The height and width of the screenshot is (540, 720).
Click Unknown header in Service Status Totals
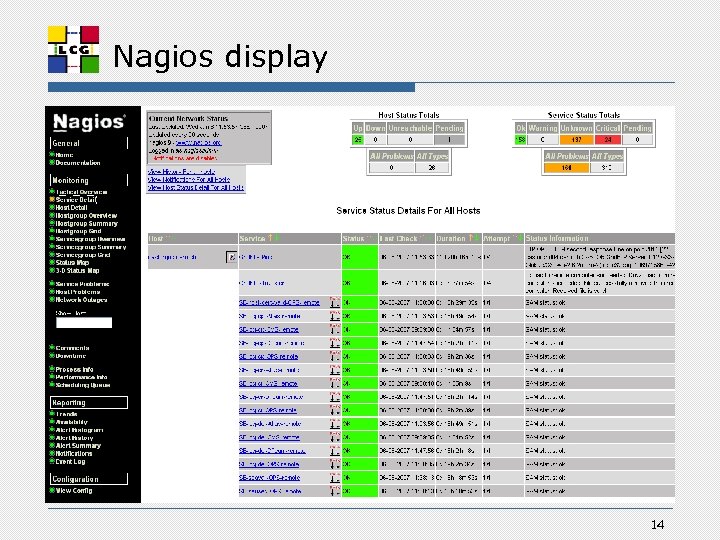(x=576, y=128)
